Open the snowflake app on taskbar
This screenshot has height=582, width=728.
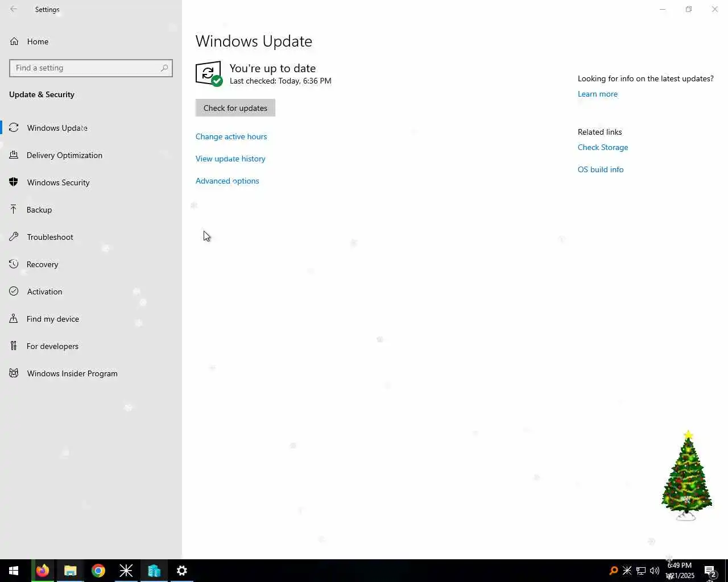tap(126, 571)
